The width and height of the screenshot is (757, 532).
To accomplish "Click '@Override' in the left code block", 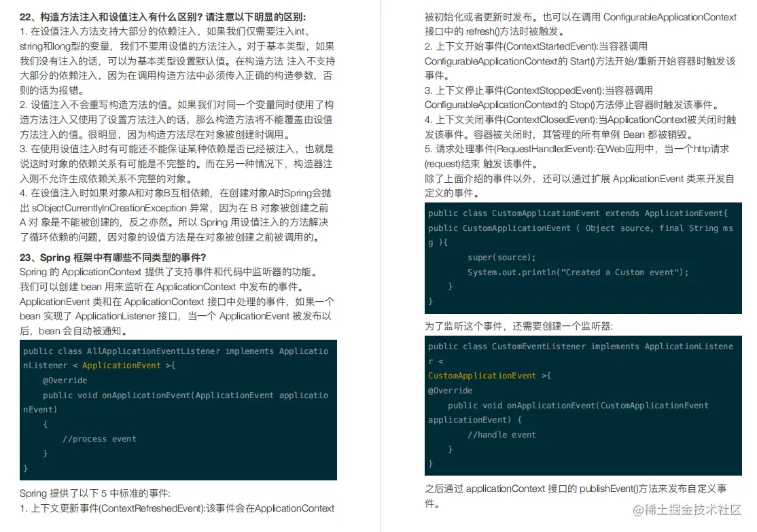I will tap(65, 380).
